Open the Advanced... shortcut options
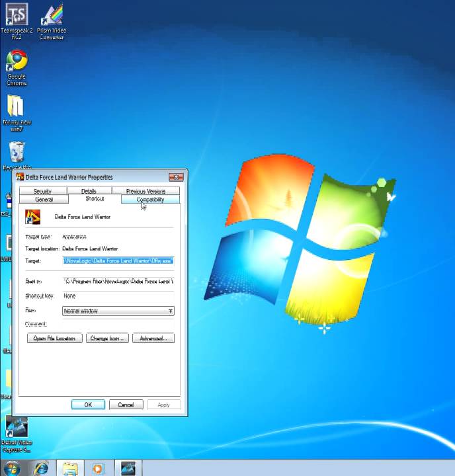 (153, 338)
